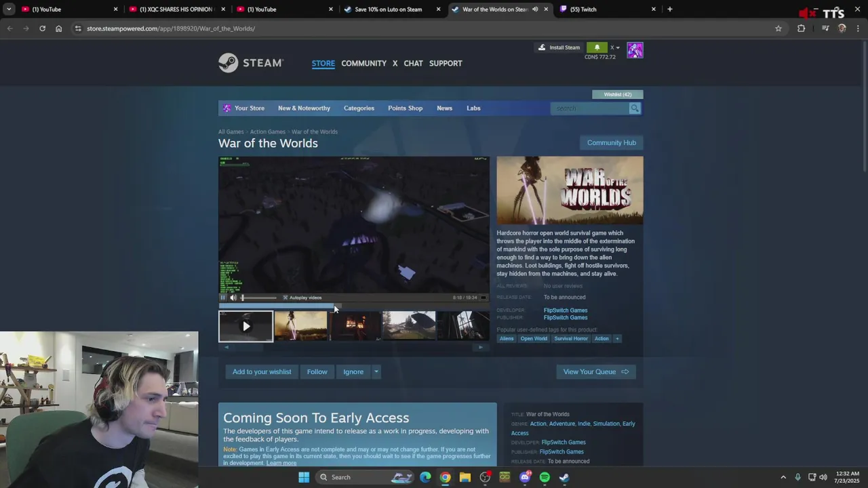This screenshot has height=488, width=868.
Task: Click the Ignore button
Action: pos(353,371)
